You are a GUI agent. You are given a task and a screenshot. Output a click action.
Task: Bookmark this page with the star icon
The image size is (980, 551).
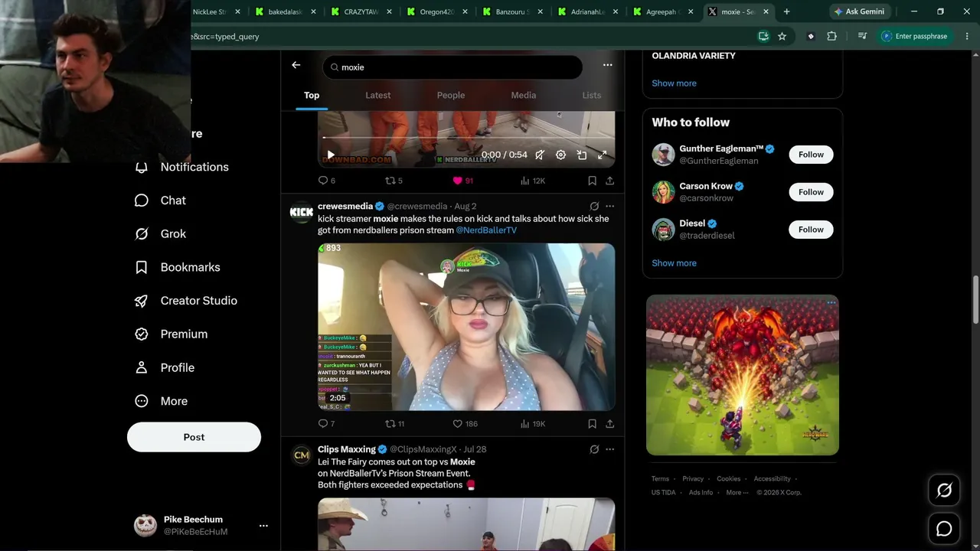tap(782, 36)
